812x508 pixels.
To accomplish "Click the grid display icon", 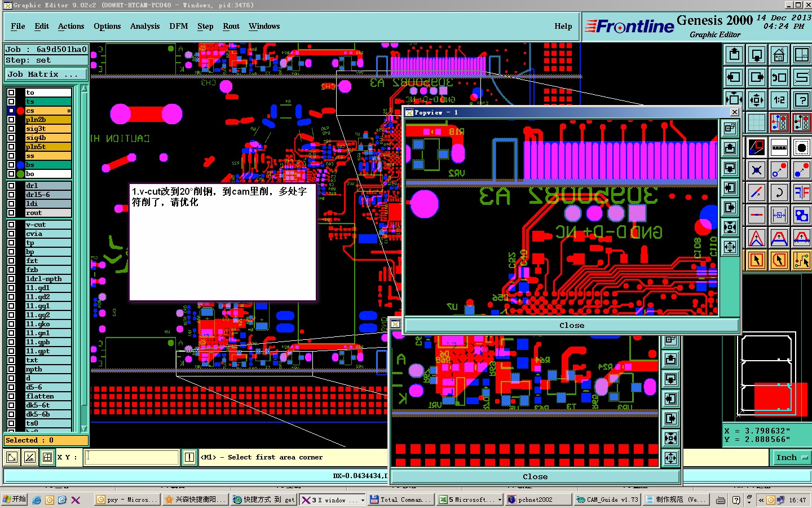I will 757,122.
